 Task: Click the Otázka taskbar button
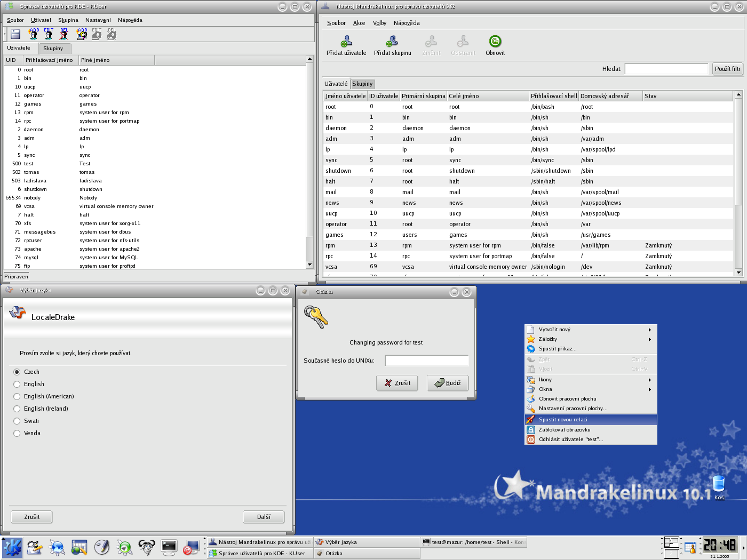(367, 553)
